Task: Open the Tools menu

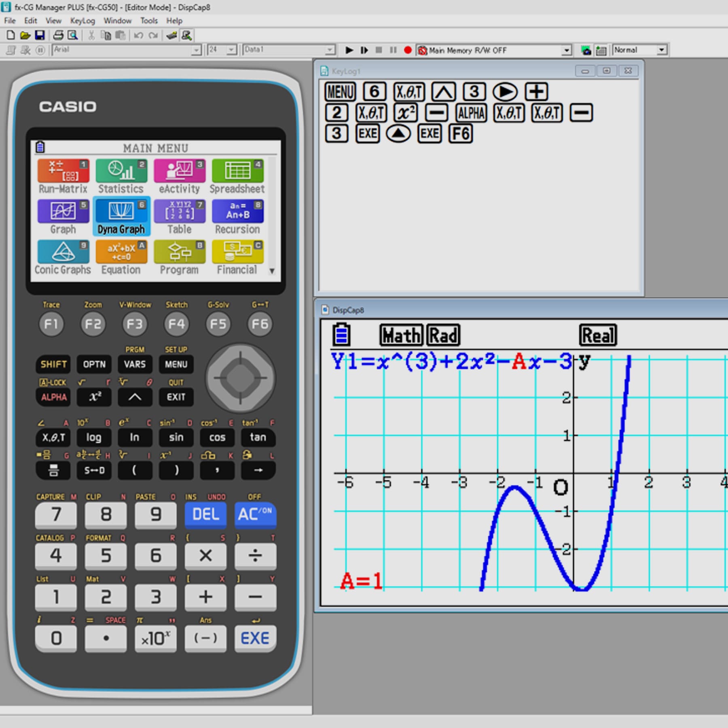Action: 148,21
